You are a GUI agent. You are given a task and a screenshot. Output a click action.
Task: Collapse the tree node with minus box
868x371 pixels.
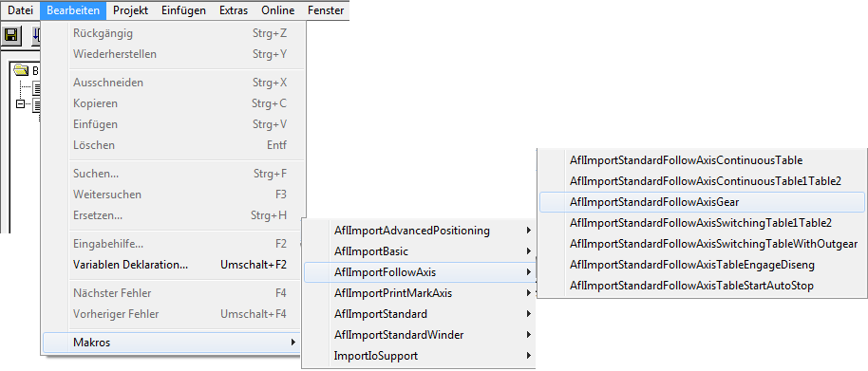click(x=21, y=104)
